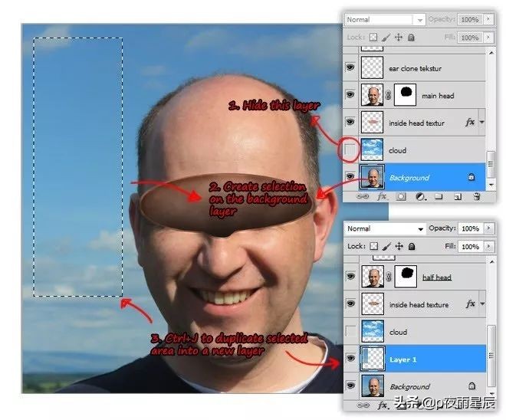This screenshot has height=420, width=506.
Task: Click delete layer trash icon in main head panel
Action: click(477, 196)
